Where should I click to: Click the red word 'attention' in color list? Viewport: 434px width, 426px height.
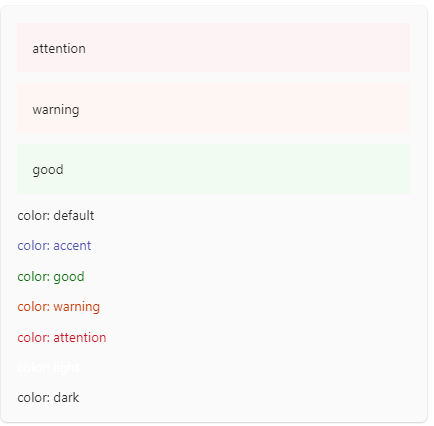(x=80, y=338)
